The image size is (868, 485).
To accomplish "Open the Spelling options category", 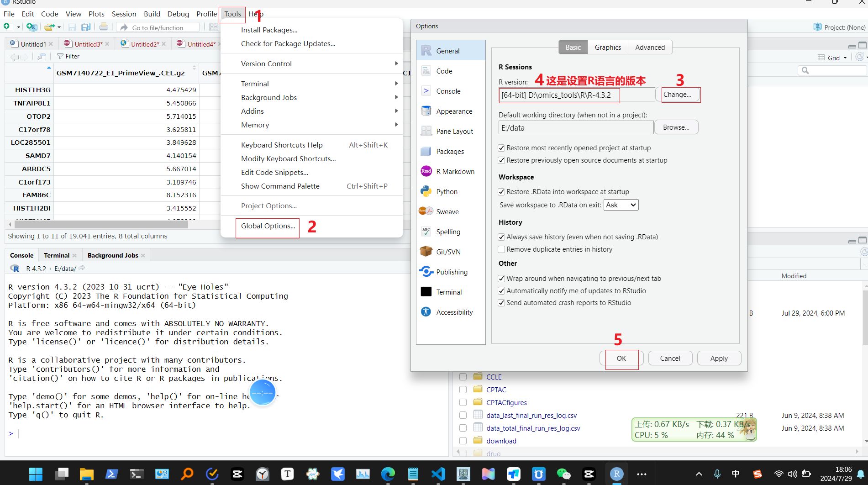I will [450, 232].
